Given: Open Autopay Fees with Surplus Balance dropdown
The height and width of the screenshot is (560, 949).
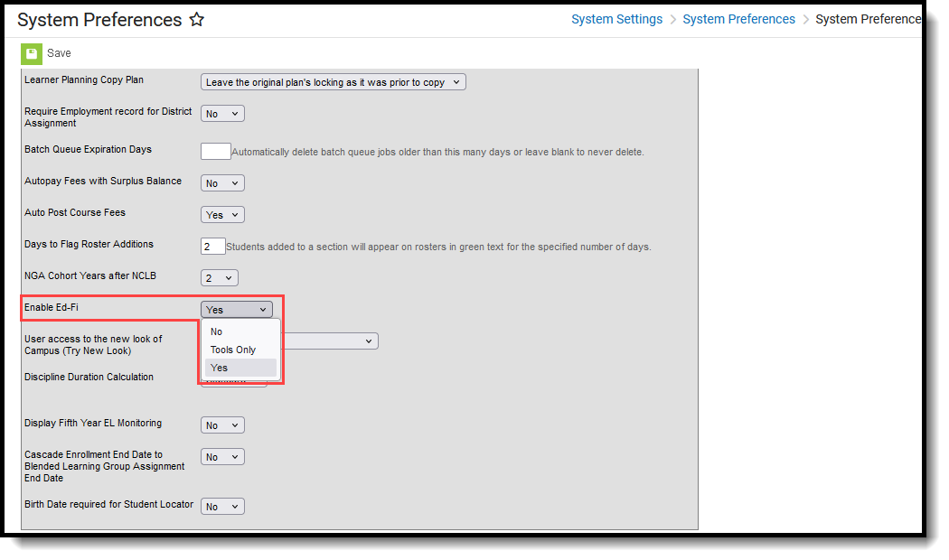Looking at the screenshot, I should click(222, 183).
